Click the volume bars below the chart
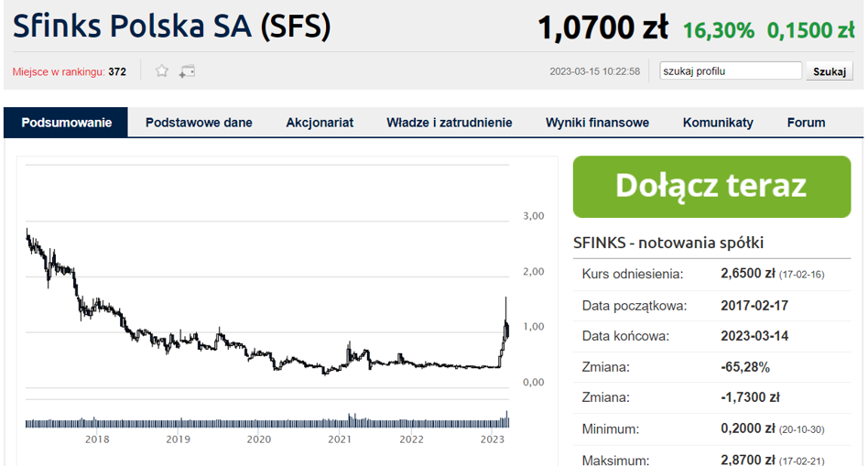The height and width of the screenshot is (466, 868). pos(266,422)
